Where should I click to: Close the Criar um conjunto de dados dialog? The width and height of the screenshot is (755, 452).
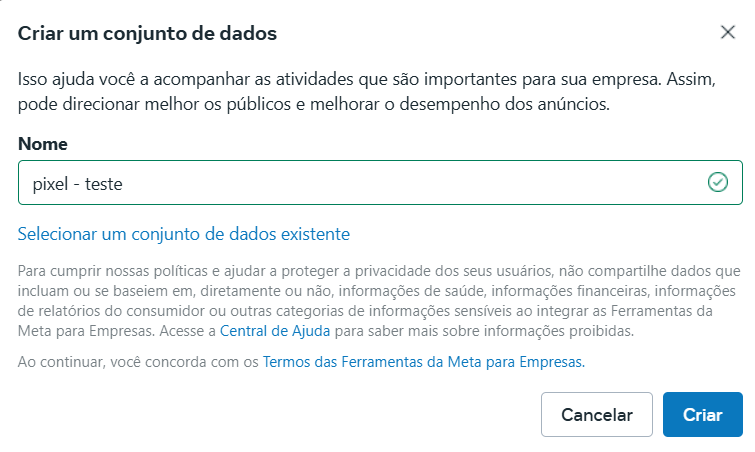tap(728, 32)
